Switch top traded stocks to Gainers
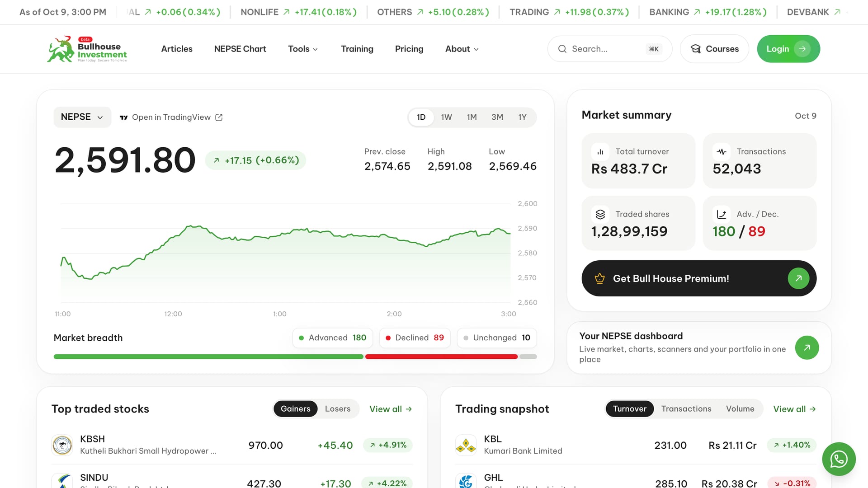 click(296, 409)
